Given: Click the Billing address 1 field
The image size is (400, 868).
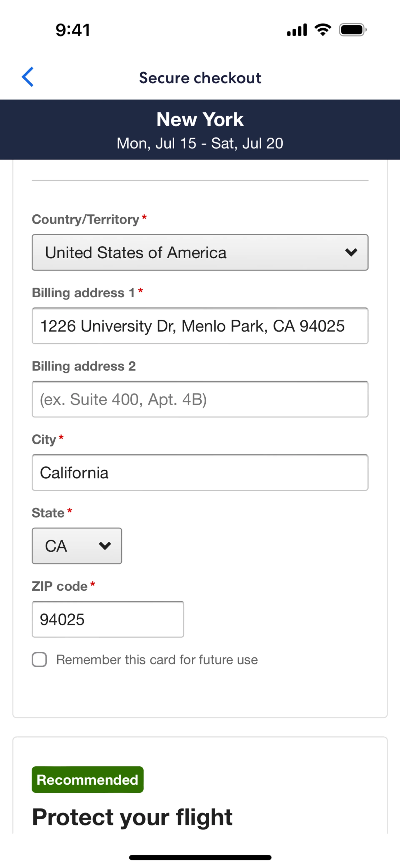Looking at the screenshot, I should (200, 326).
